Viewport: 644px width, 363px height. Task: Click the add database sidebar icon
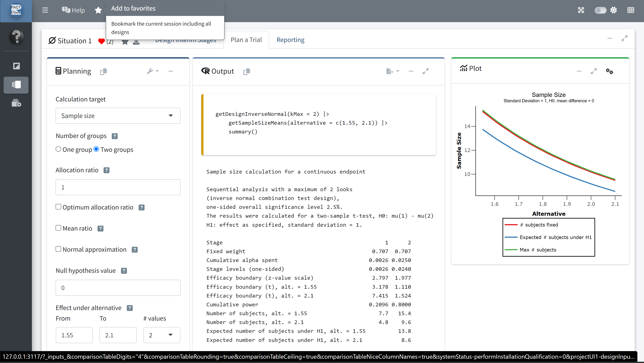17,103
